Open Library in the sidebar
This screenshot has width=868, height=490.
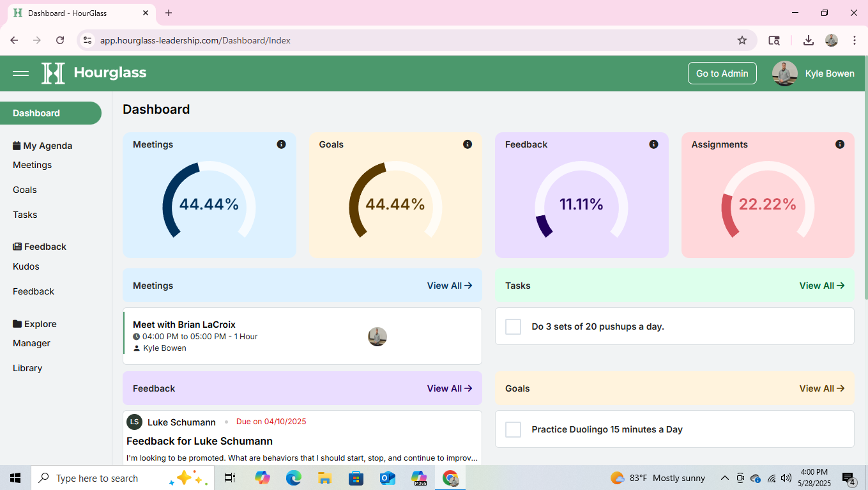(27, 368)
